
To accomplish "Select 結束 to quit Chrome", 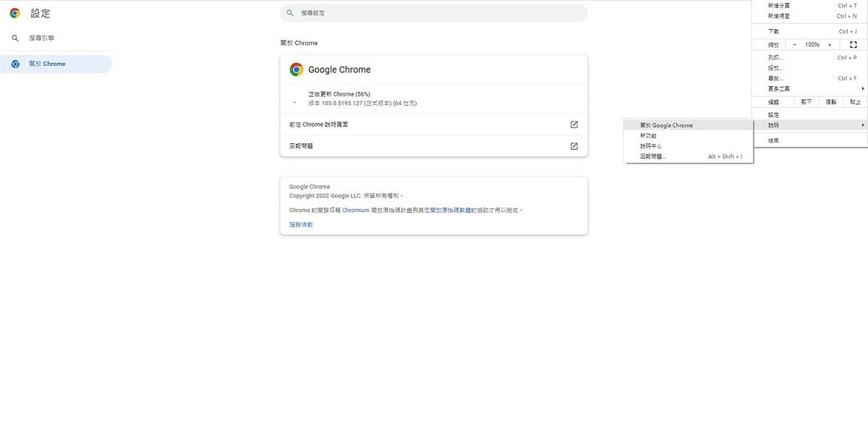I will coord(809,140).
